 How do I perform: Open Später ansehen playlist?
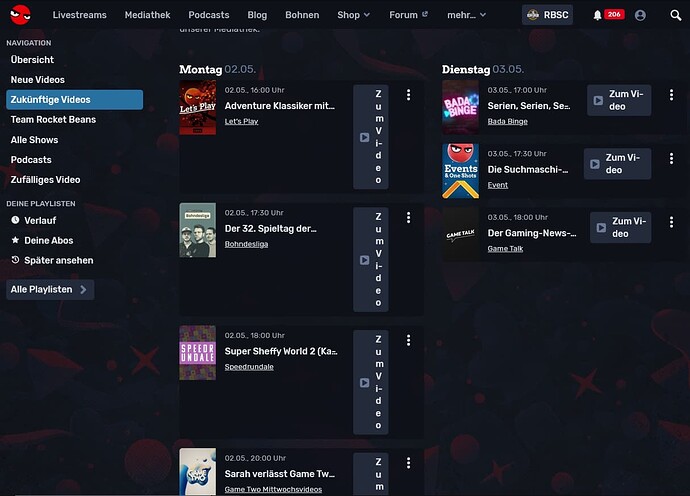click(59, 260)
